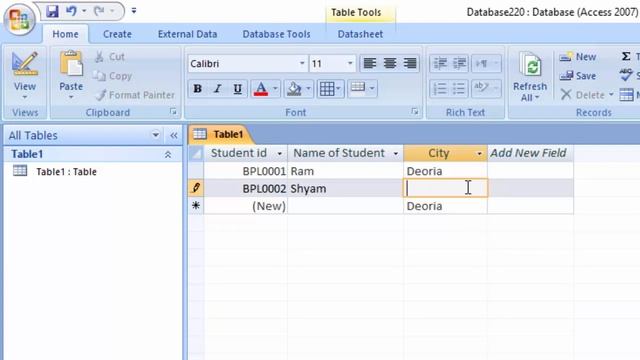The height and width of the screenshot is (360, 640).
Task: Open the Clipboard dialog launcher
Action: [x=173, y=111]
